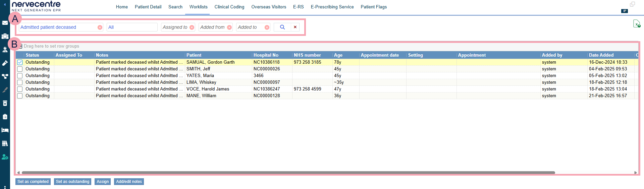This screenshot has height=189, width=644.
Task: Open the clipboard icon in sidebar
Action: pos(5,117)
